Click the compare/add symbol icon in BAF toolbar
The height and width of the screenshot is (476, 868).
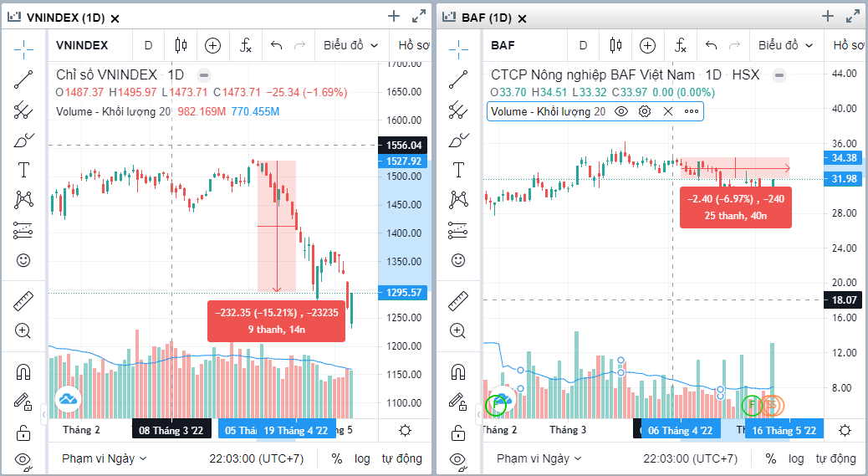coord(647,45)
